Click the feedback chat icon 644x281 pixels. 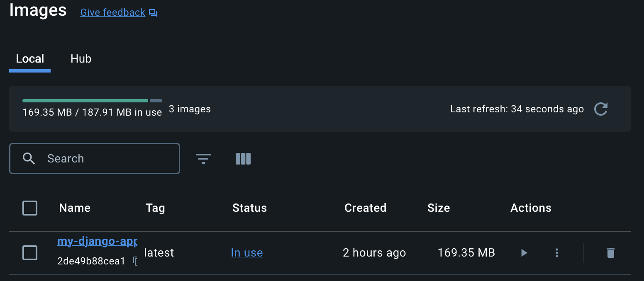(154, 13)
